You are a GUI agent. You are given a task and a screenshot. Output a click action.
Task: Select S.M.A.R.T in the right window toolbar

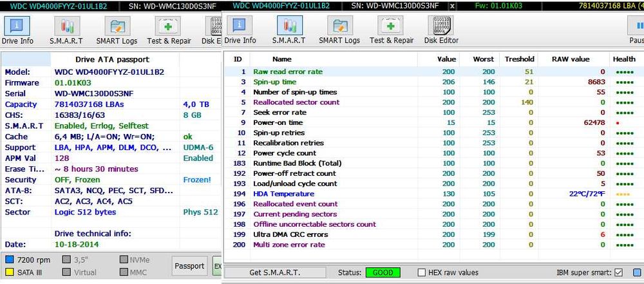289,30
